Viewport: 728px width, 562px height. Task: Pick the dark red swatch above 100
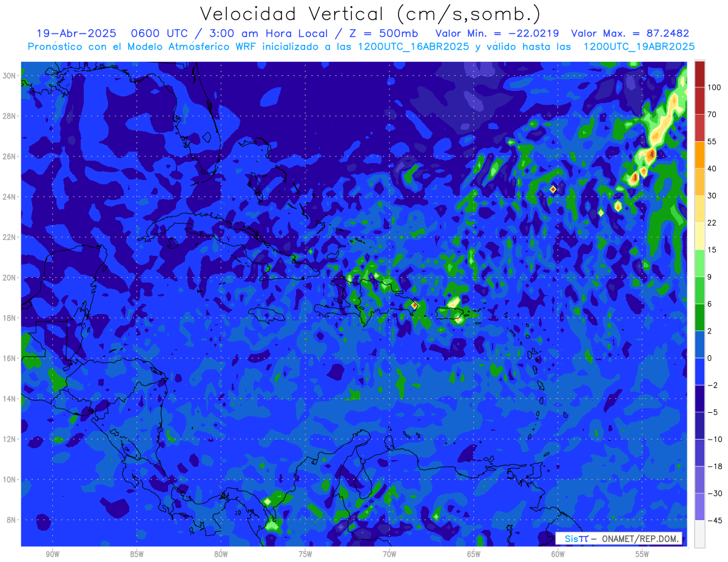pos(699,74)
